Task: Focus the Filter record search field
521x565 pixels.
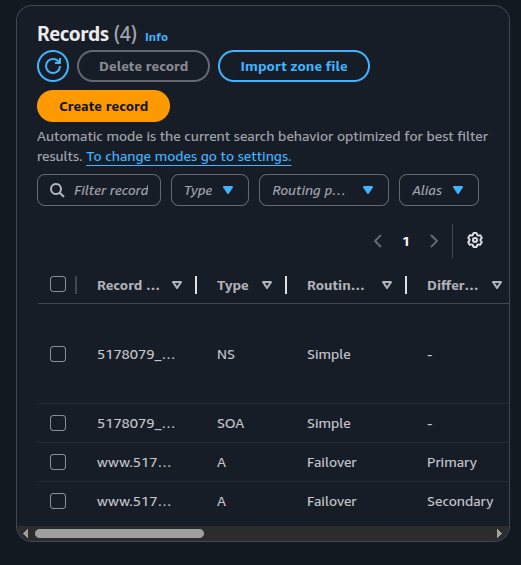Action: click(99, 190)
